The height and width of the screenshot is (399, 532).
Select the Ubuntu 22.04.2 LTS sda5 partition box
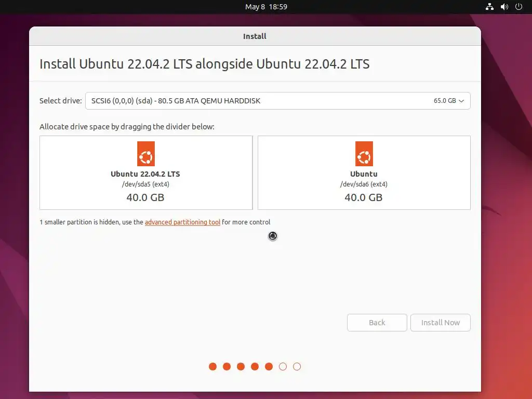pyautogui.click(x=146, y=172)
